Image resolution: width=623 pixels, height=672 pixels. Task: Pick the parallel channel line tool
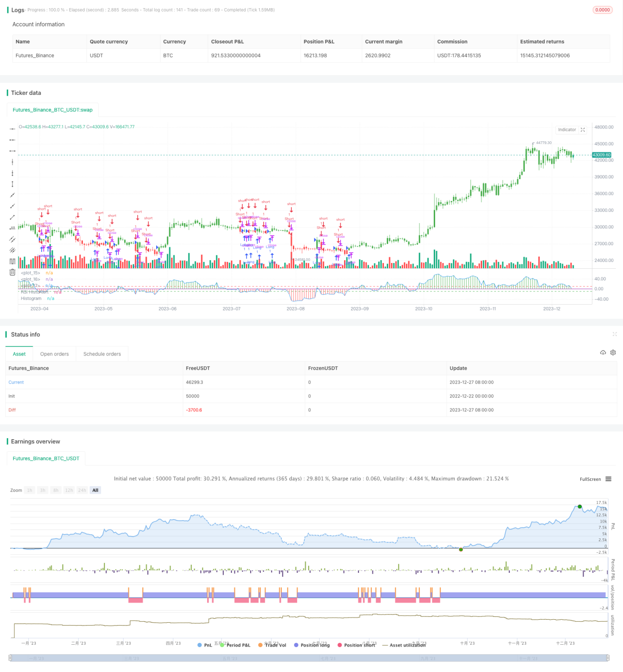12,239
